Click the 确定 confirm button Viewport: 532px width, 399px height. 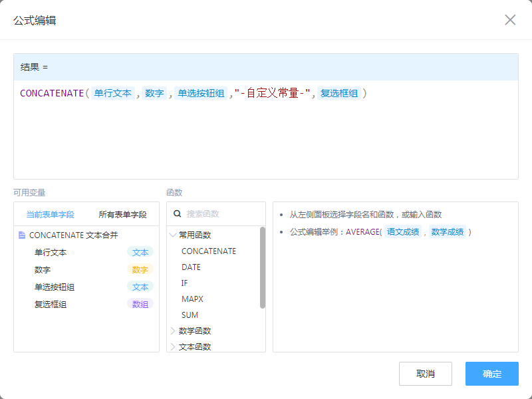(491, 374)
